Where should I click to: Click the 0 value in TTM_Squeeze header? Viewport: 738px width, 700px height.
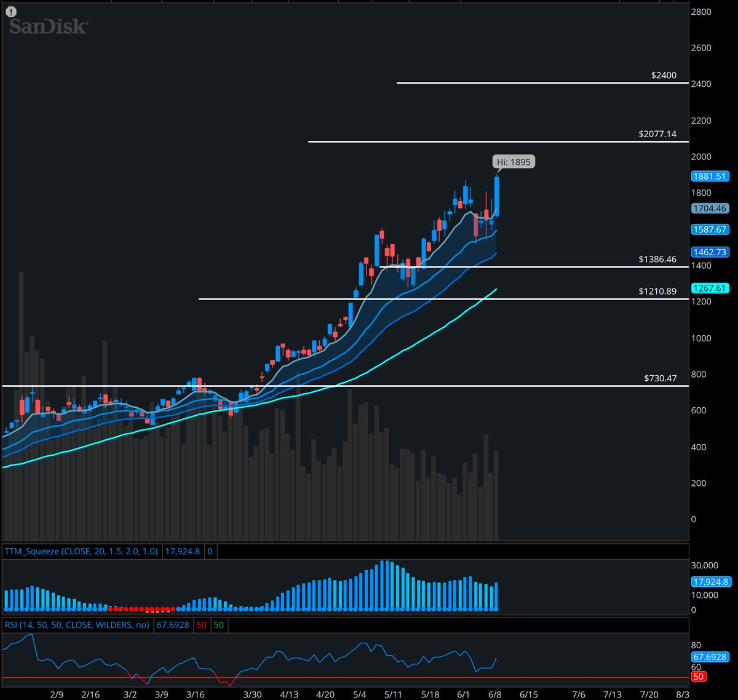coord(210,552)
